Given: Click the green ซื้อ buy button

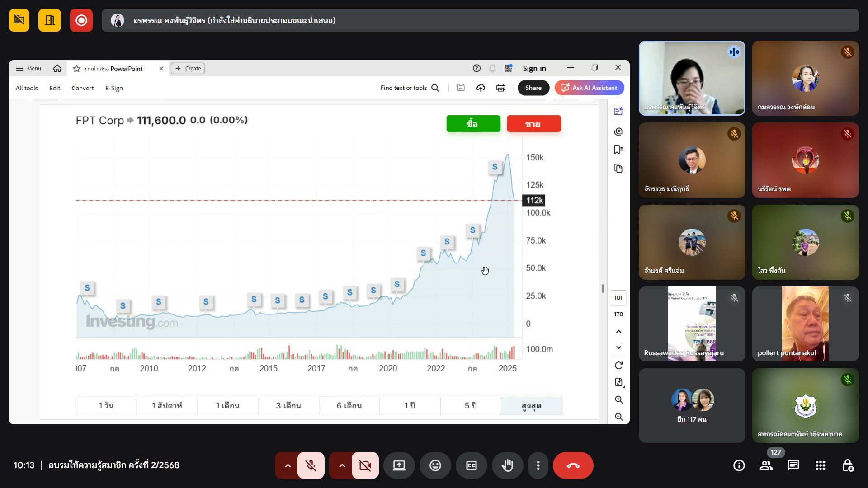Looking at the screenshot, I should click(473, 124).
